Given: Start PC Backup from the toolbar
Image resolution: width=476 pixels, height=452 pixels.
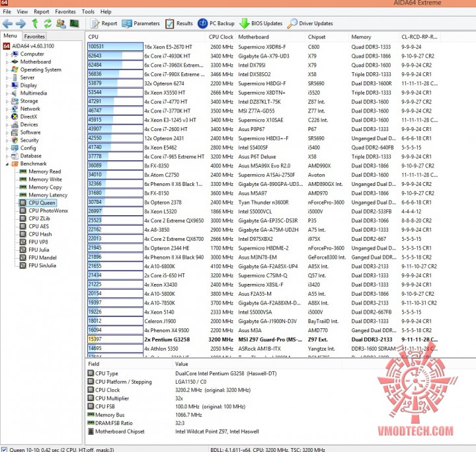Looking at the screenshot, I should point(216,23).
